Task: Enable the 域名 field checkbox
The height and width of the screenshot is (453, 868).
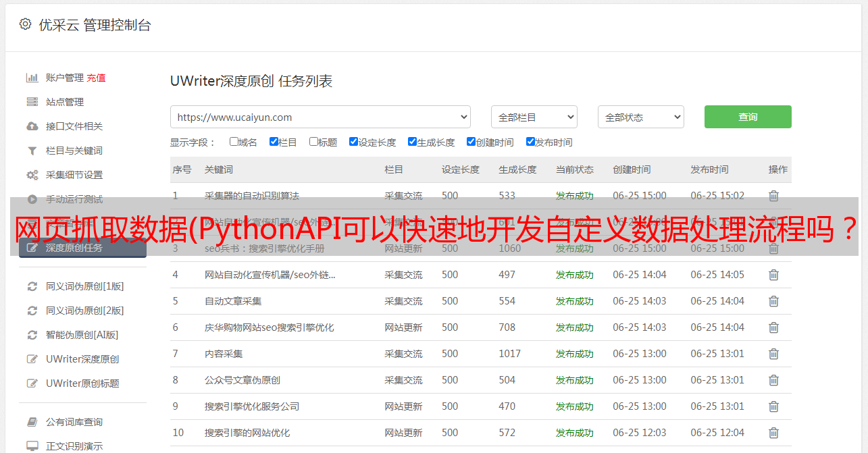Action: 234,142
